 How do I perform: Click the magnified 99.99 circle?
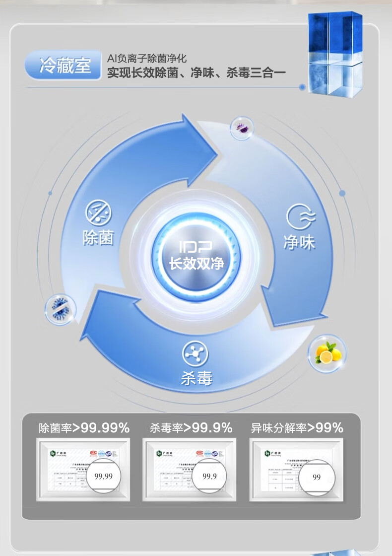click(104, 476)
